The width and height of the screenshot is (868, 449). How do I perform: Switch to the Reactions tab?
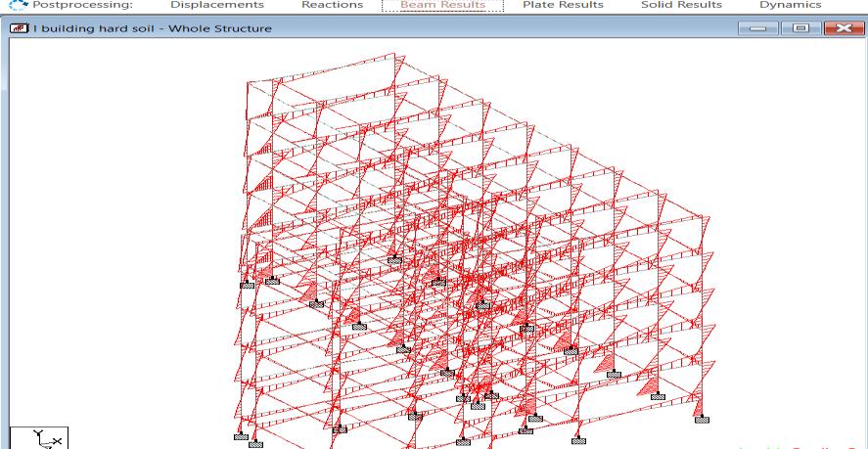[x=332, y=5]
